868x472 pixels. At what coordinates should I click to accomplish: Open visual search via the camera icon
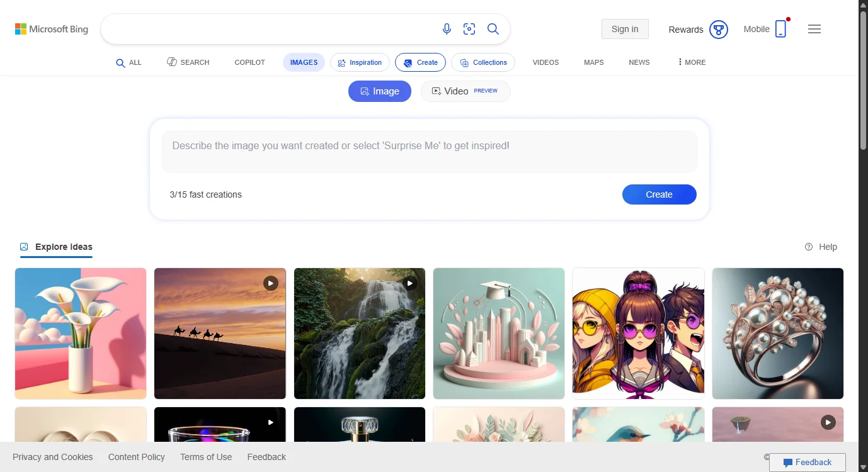coord(469,28)
